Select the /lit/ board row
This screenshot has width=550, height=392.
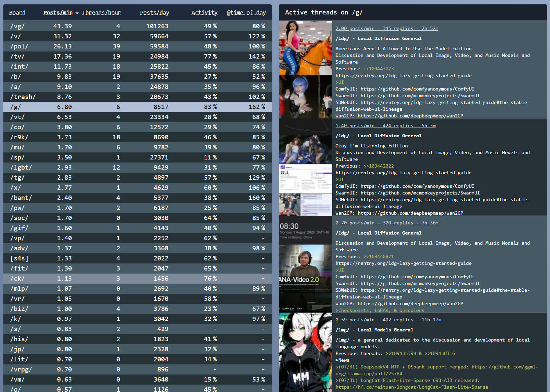(x=138, y=359)
